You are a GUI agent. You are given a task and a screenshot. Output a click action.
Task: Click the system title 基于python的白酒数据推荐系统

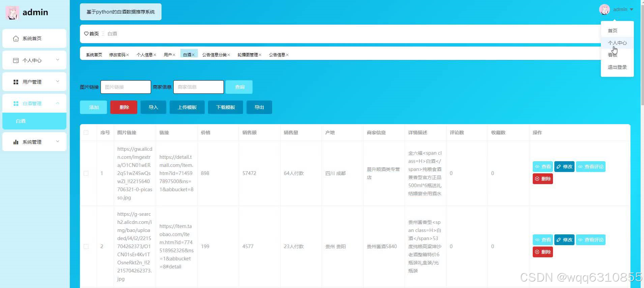click(121, 12)
